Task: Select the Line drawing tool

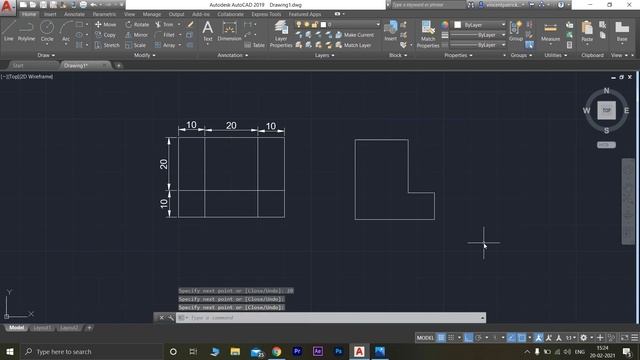Action: click(9, 31)
